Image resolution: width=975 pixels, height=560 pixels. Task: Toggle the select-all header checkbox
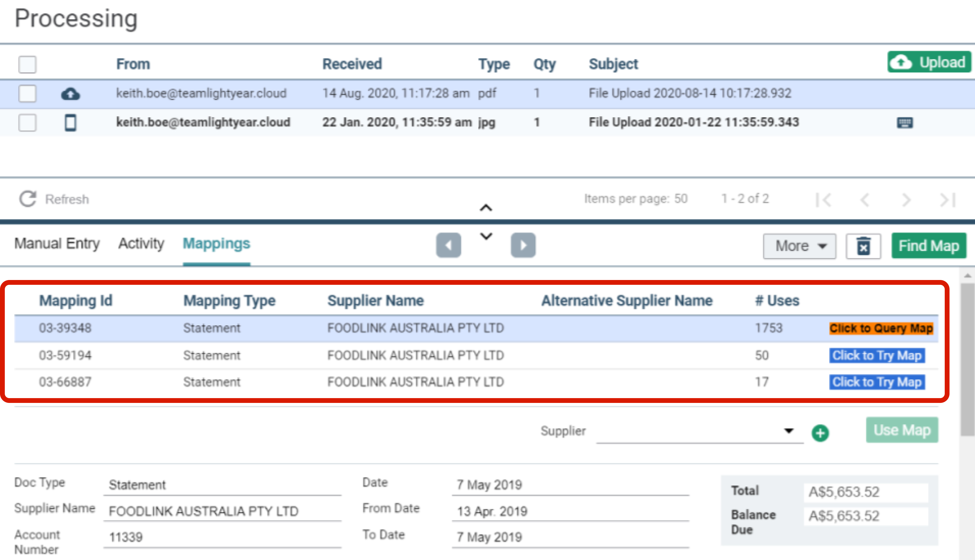27,64
